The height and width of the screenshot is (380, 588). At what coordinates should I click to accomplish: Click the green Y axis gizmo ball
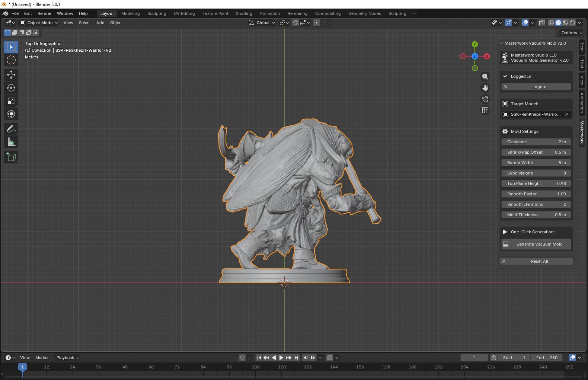475,44
